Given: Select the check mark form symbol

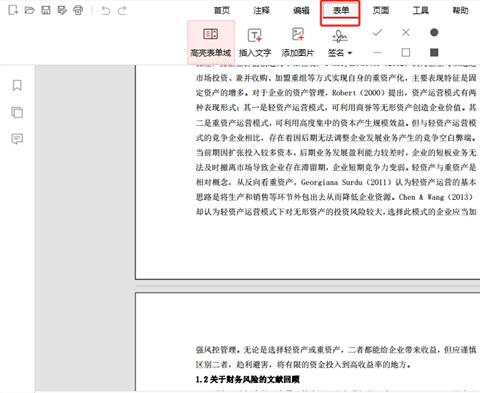Looking at the screenshot, I should (377, 33).
